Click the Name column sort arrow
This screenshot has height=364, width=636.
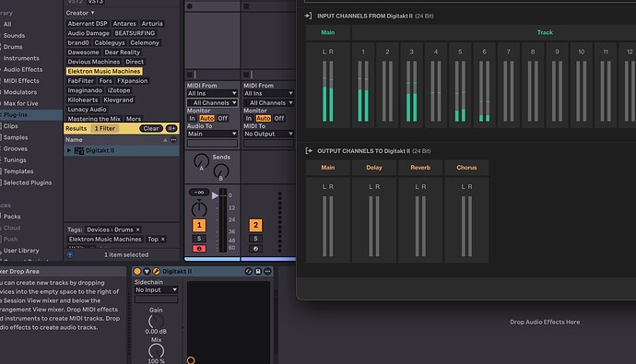pos(165,140)
